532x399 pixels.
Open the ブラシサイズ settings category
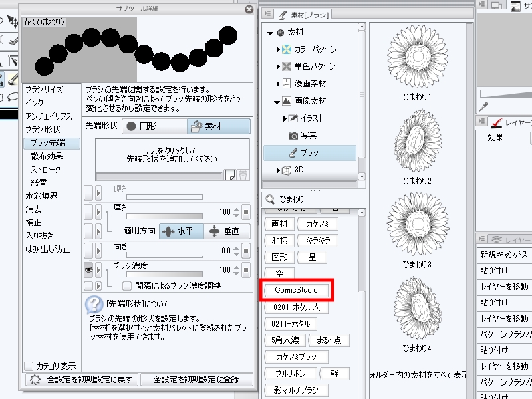tap(44, 90)
